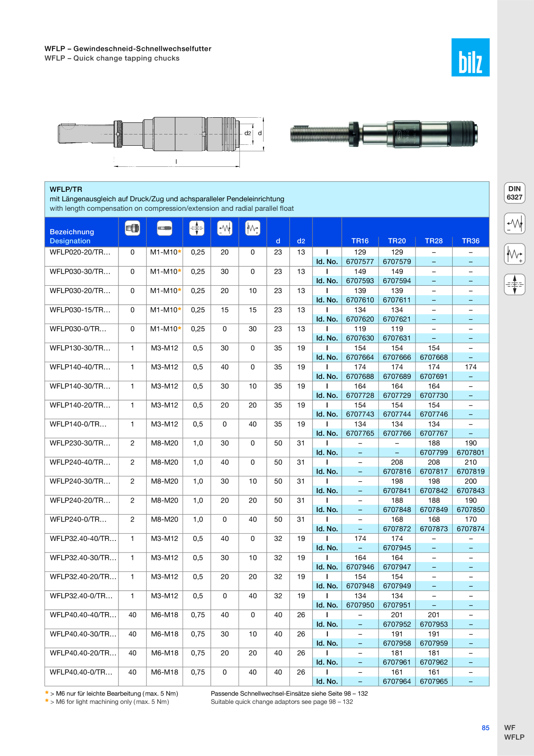
Task: Click Id. No. 6707965
Action: (x=434, y=681)
